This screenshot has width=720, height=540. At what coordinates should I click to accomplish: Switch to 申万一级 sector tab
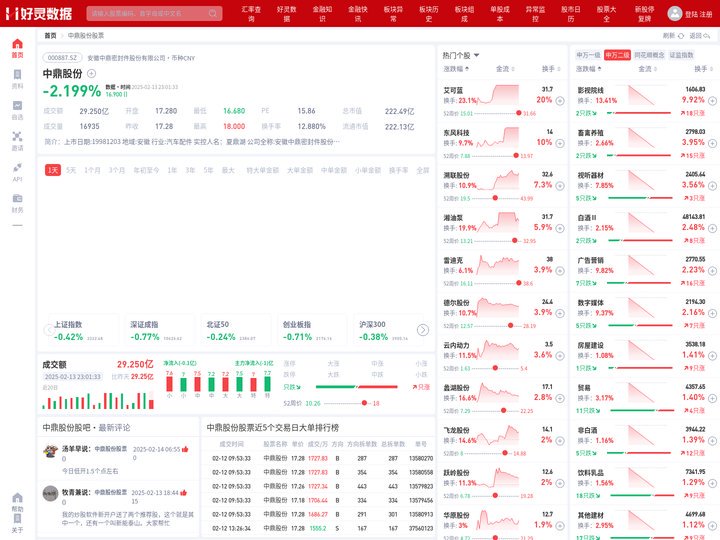588,55
